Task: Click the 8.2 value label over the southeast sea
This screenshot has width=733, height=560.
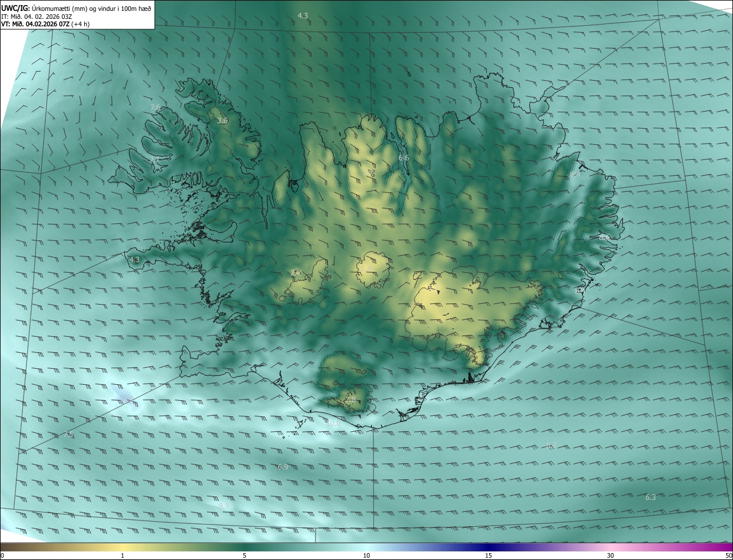Action: pyautogui.click(x=551, y=445)
